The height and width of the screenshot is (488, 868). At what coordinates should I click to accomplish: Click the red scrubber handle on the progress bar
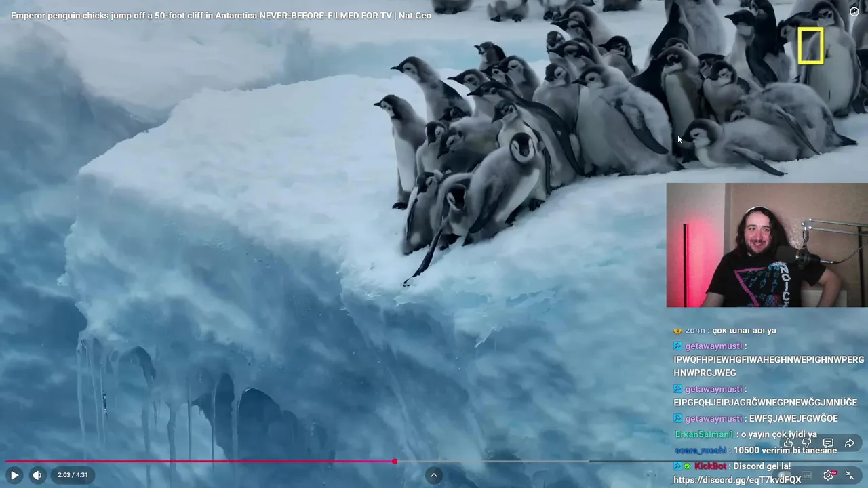tap(394, 462)
